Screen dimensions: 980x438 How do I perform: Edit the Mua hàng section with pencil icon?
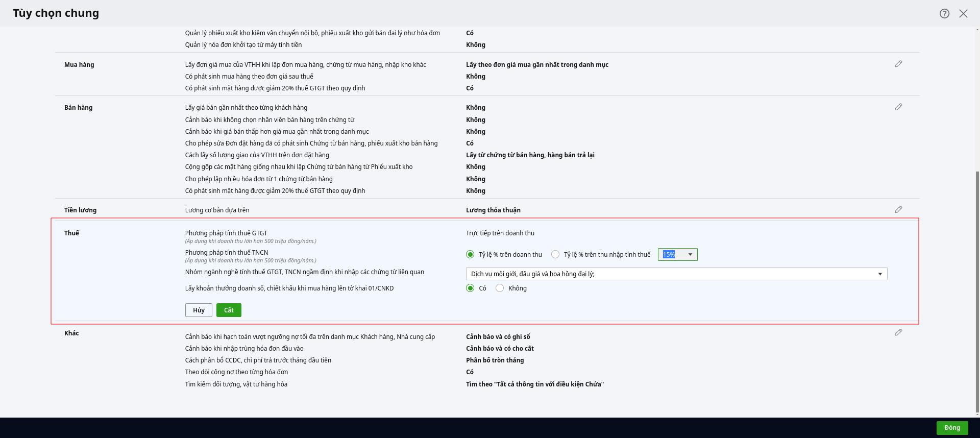[x=898, y=64]
